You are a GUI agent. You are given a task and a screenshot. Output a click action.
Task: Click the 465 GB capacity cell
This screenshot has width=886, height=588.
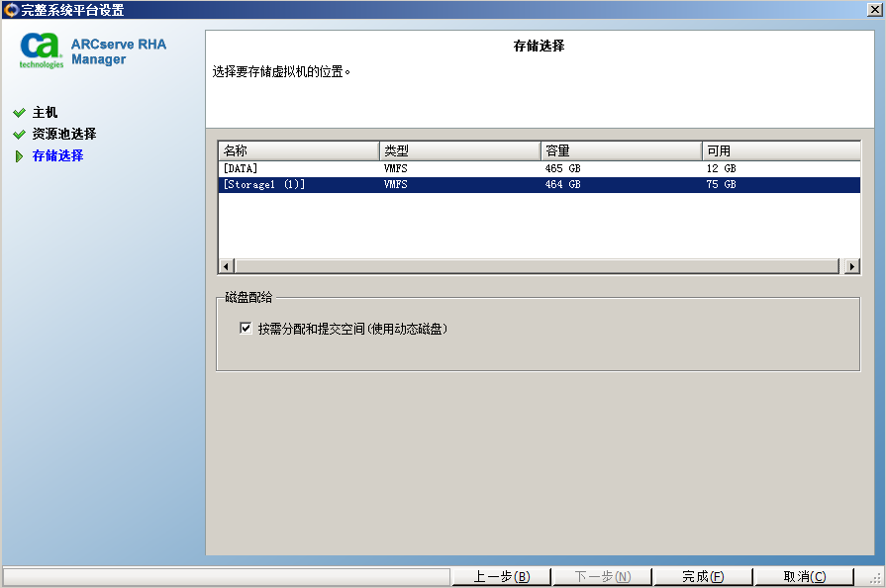point(563,168)
